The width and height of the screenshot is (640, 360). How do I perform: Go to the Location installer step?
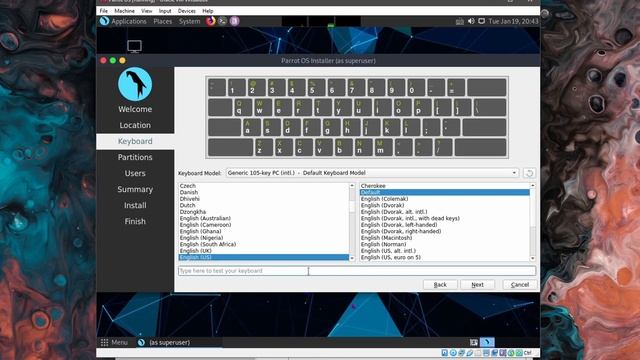coord(135,125)
